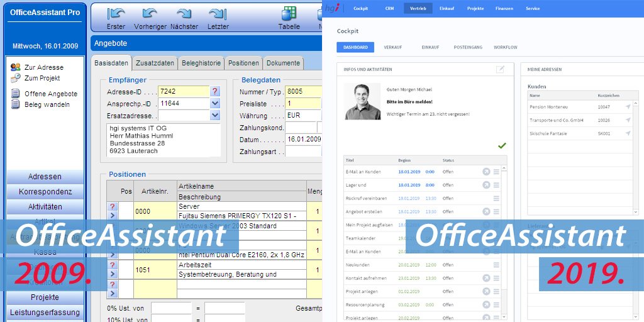The width and height of the screenshot is (644, 322).
Task: Click the hgi logo in the 2019 window
Action: coord(332,9)
